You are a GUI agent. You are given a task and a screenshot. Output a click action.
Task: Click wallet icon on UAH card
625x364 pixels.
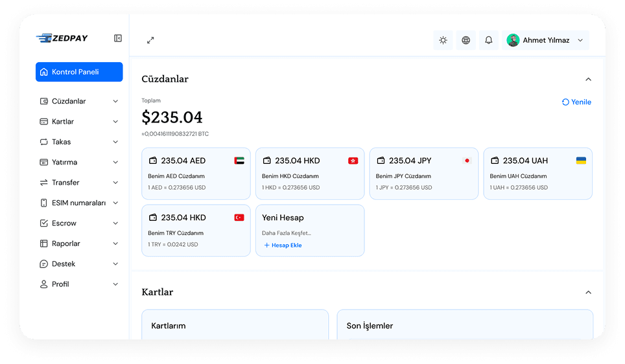click(x=495, y=161)
